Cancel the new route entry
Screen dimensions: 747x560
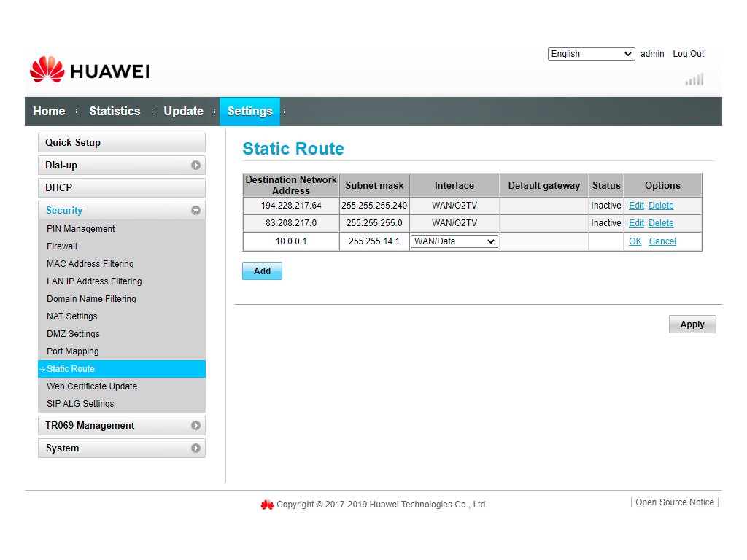click(662, 241)
